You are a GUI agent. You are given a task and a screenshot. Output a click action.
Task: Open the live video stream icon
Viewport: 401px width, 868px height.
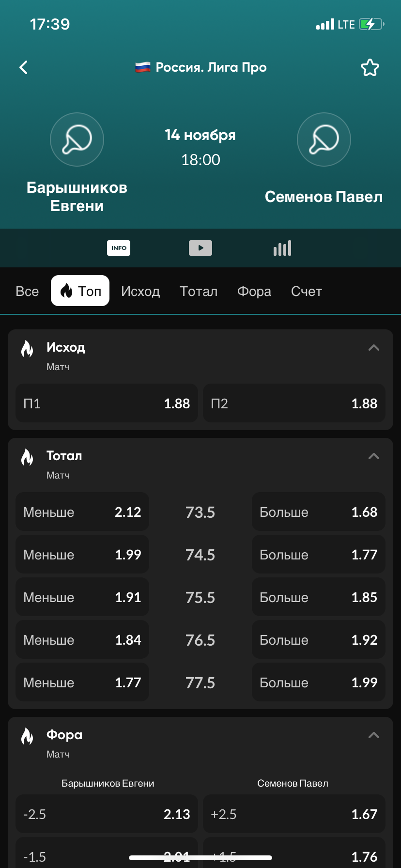200,248
